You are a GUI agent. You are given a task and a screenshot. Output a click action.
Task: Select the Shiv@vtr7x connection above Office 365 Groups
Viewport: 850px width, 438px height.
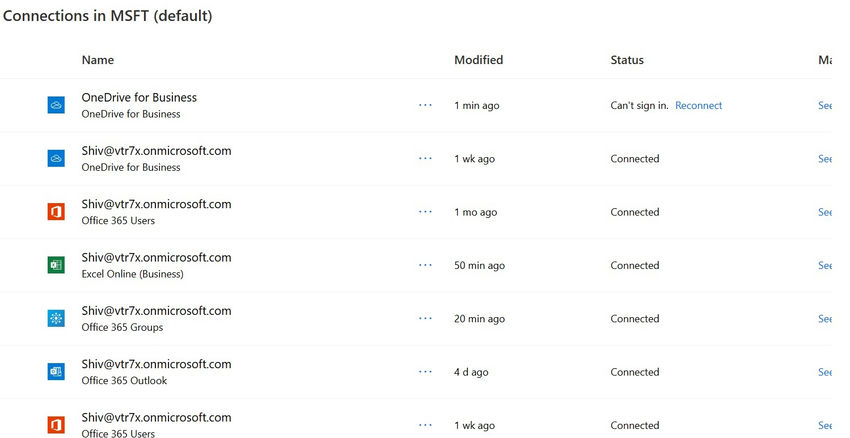(x=157, y=311)
